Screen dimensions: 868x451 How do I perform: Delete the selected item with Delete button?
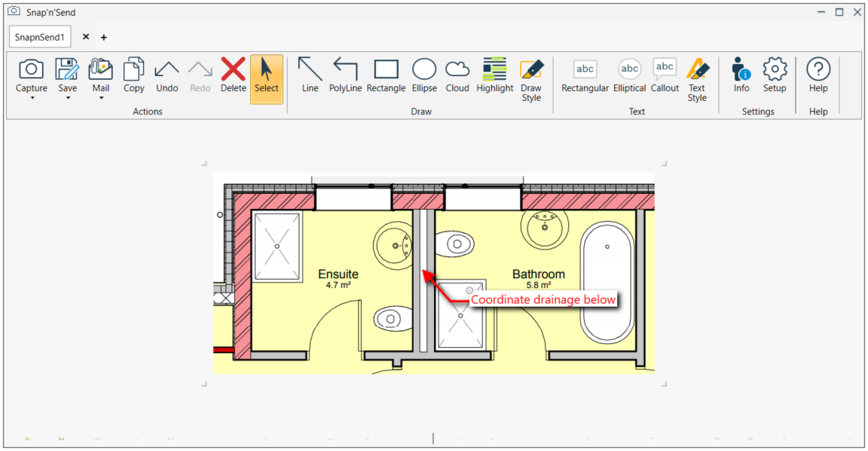coord(233,76)
